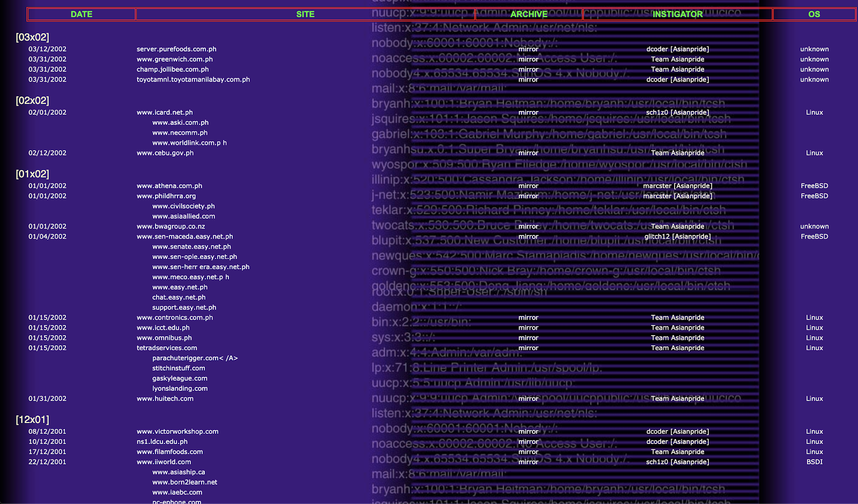The image size is (858, 504).
Task: Click the date 03/12/2002
Action: 48,49
